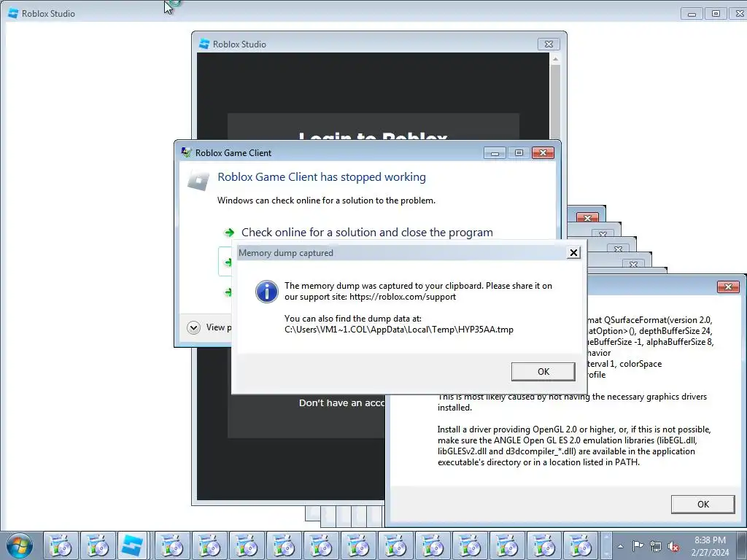Close the inner Roblox Studio login window
747x560 pixels.
click(x=549, y=44)
